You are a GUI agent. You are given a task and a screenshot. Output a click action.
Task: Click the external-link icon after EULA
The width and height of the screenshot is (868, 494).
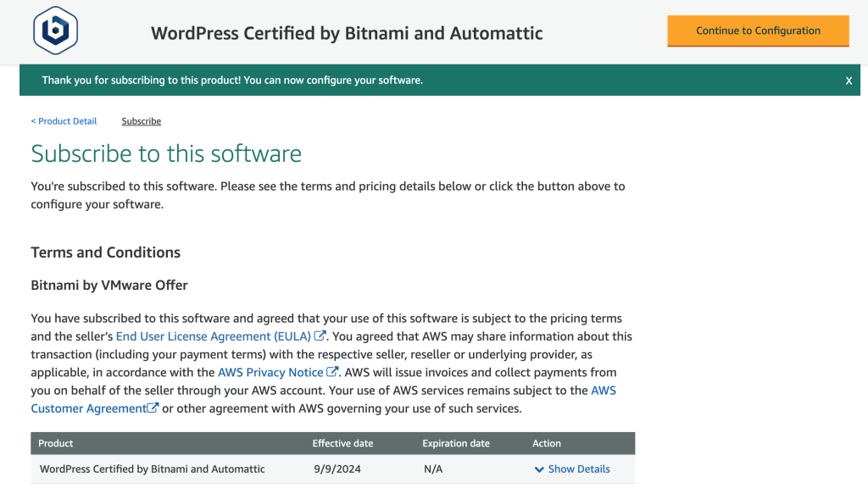tap(320, 336)
